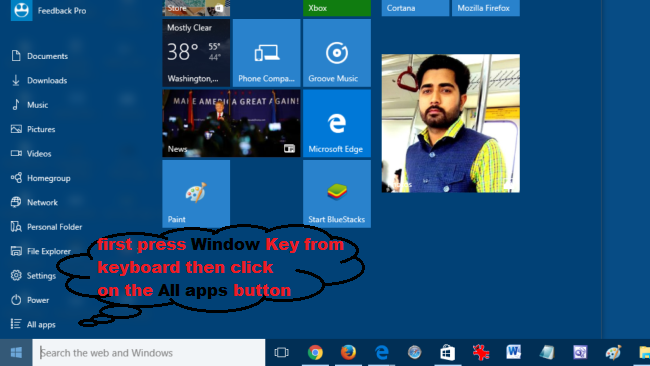This screenshot has height=366, width=650.
Task: Open the Xbox tile
Action: [337, 8]
